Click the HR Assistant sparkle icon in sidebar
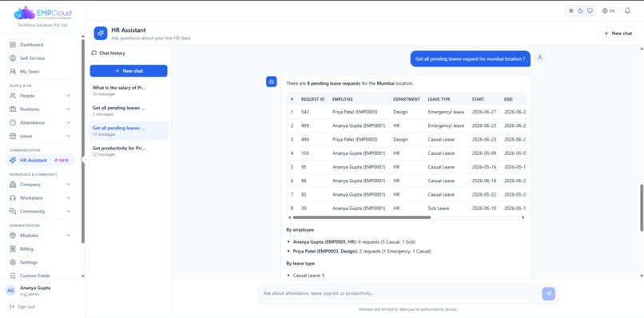Image resolution: width=644 pixels, height=318 pixels. click(13, 161)
